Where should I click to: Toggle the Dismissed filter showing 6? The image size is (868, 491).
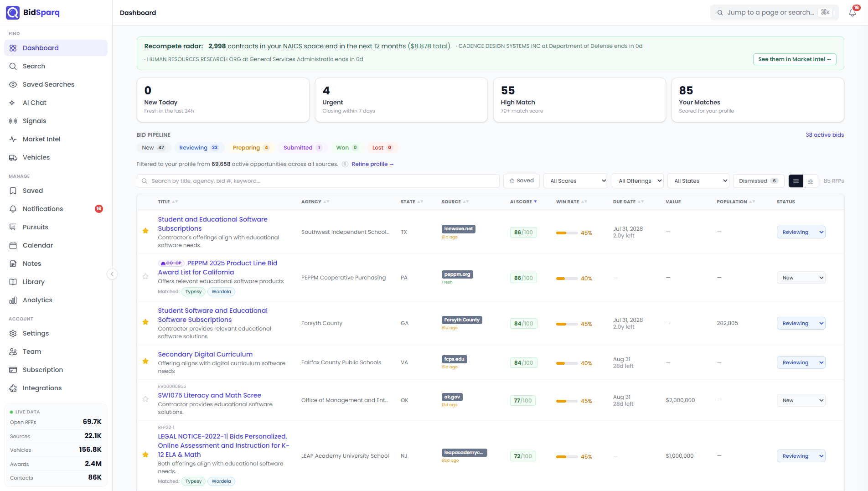pyautogui.click(x=759, y=181)
